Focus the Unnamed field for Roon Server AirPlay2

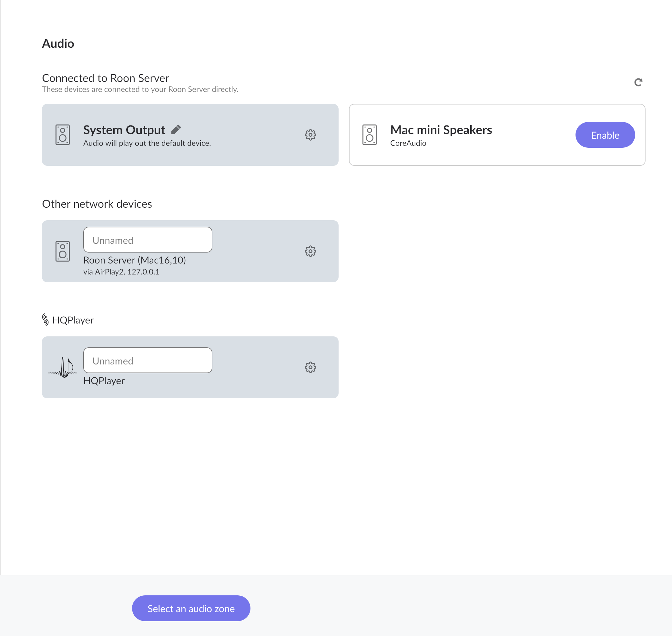pos(148,240)
